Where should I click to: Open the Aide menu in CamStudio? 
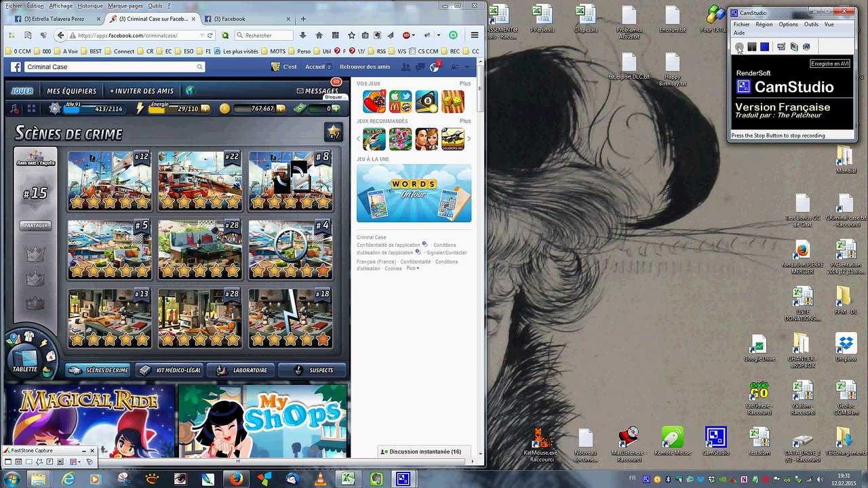(x=739, y=33)
